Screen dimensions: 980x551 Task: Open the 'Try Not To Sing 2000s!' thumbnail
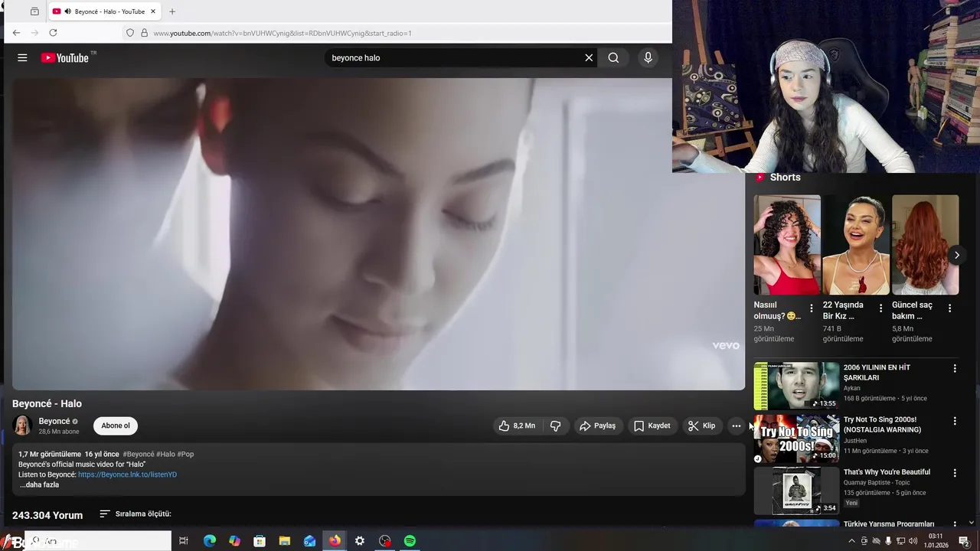pyautogui.click(x=796, y=439)
